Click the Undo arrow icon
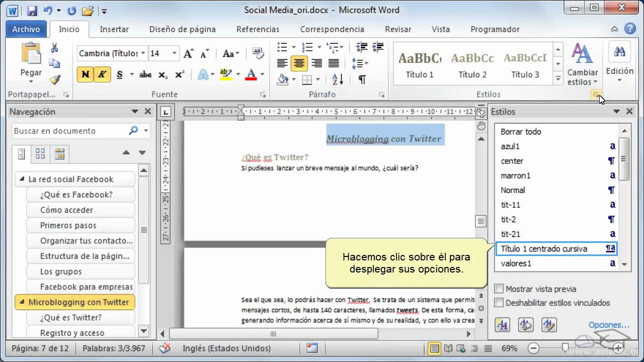The height and width of the screenshot is (362, 644). (48, 10)
